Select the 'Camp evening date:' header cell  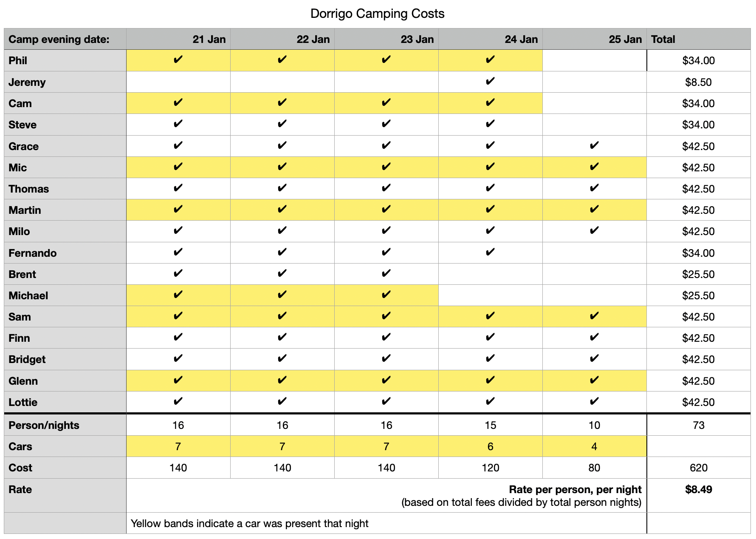click(59, 39)
